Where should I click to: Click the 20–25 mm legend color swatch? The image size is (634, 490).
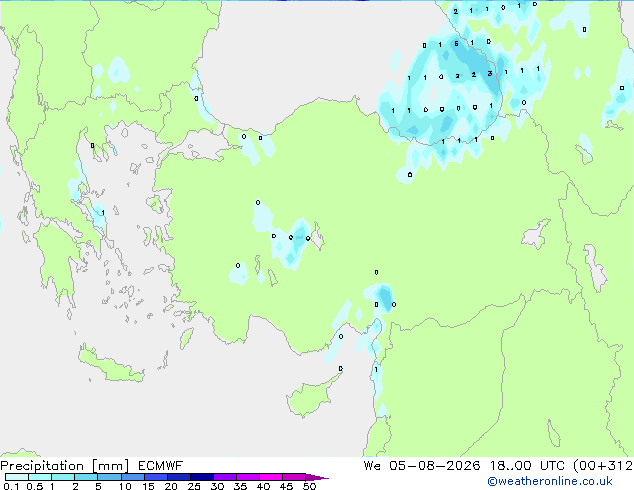click(179, 477)
